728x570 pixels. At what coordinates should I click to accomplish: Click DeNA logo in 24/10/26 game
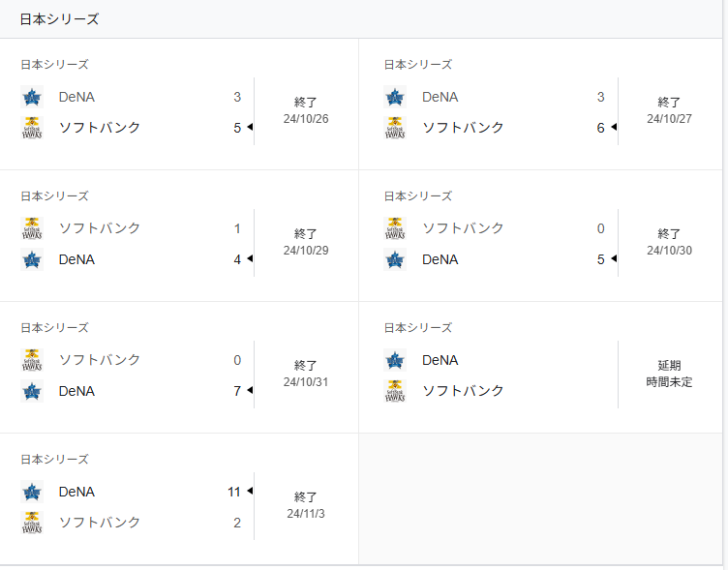32,97
